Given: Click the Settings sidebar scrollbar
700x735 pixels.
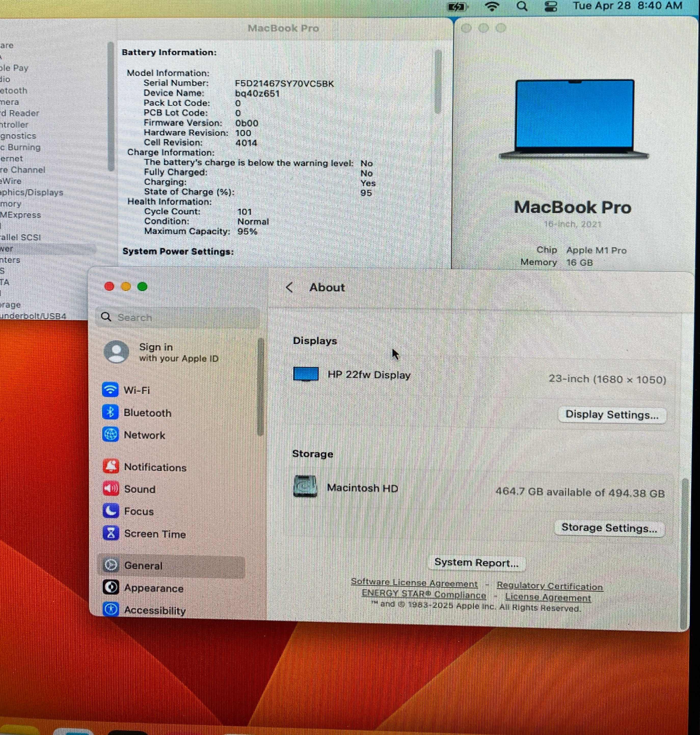Looking at the screenshot, I should pos(260,386).
